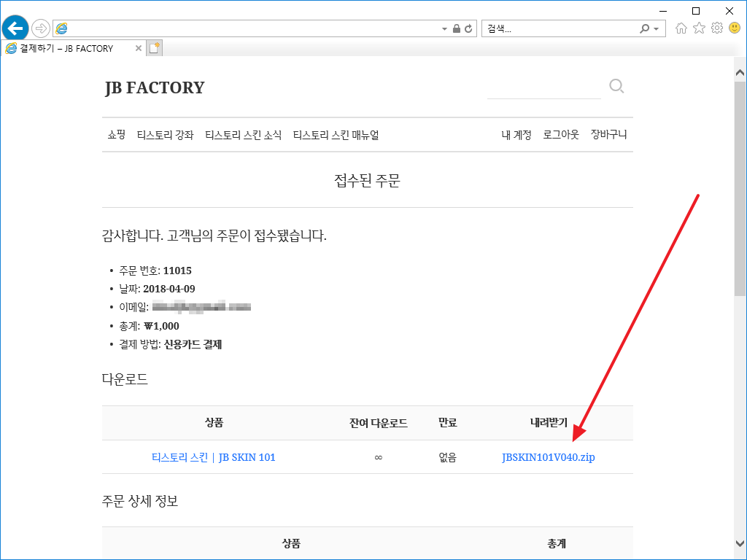The image size is (747, 560).
Task: Click the 다운로드 section heading
Action: point(125,379)
